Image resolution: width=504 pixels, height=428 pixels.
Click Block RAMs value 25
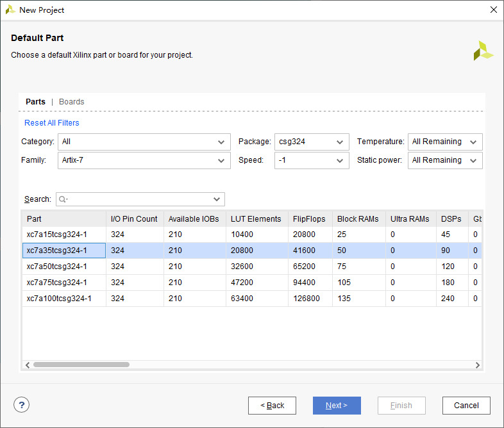point(342,235)
